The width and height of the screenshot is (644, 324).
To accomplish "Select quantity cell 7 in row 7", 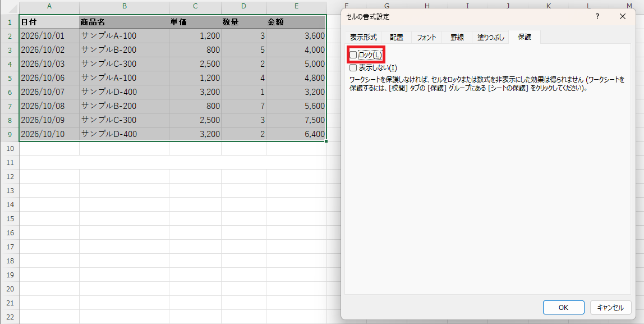I will pyautogui.click(x=243, y=106).
